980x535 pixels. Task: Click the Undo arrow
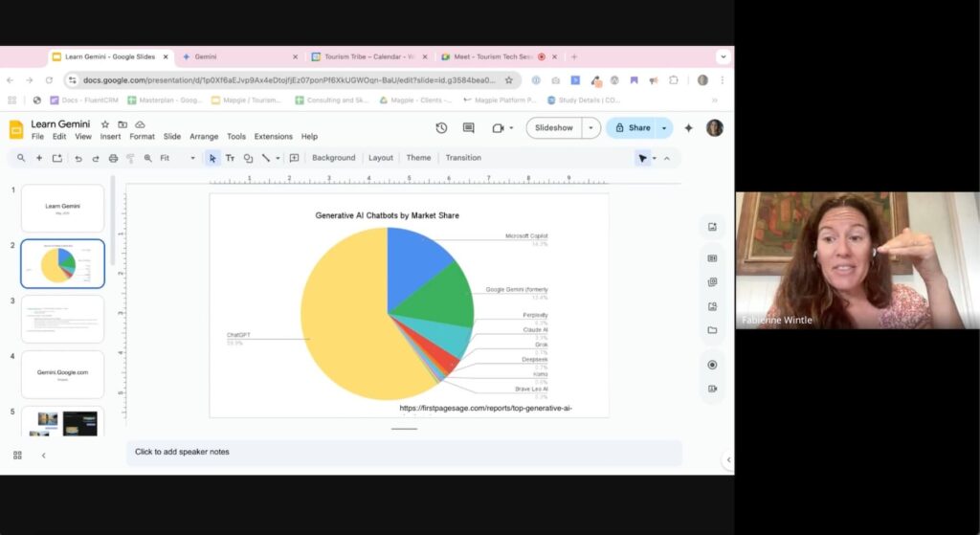(78, 158)
